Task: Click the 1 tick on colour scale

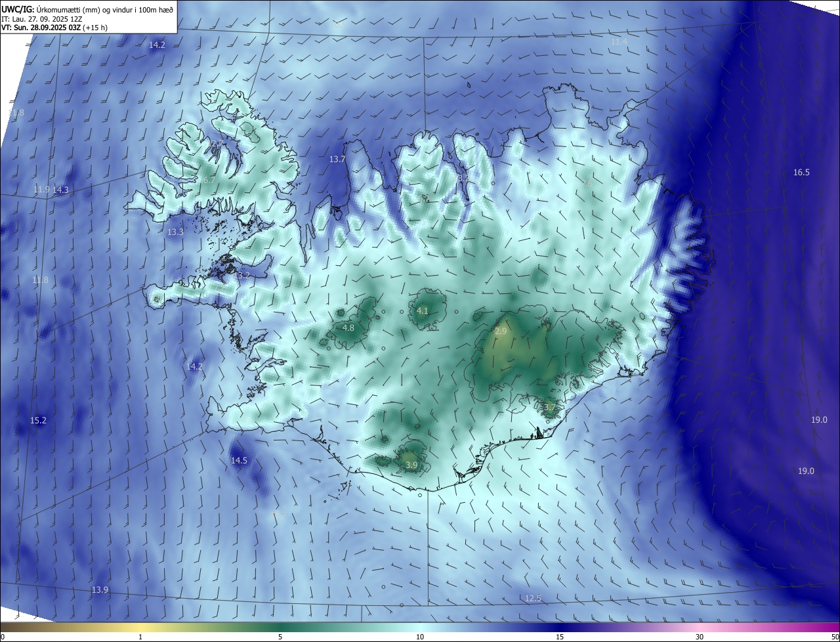Action: coord(140,637)
